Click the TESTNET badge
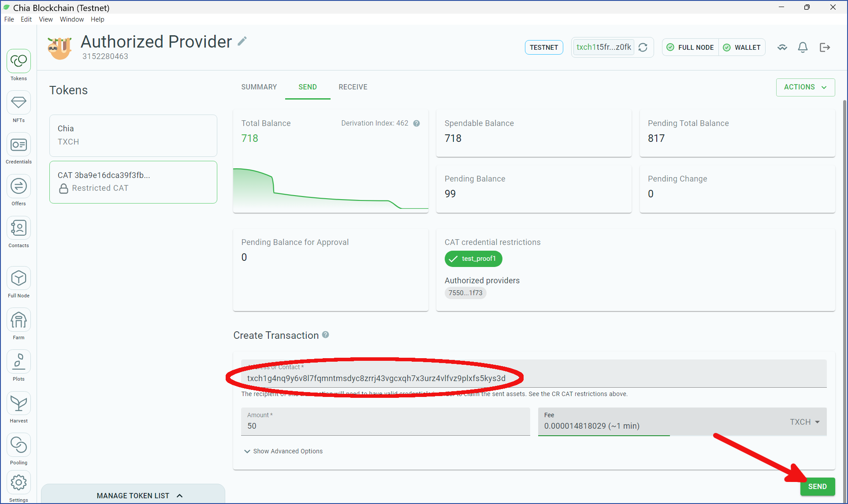This screenshot has height=504, width=848. (x=544, y=48)
